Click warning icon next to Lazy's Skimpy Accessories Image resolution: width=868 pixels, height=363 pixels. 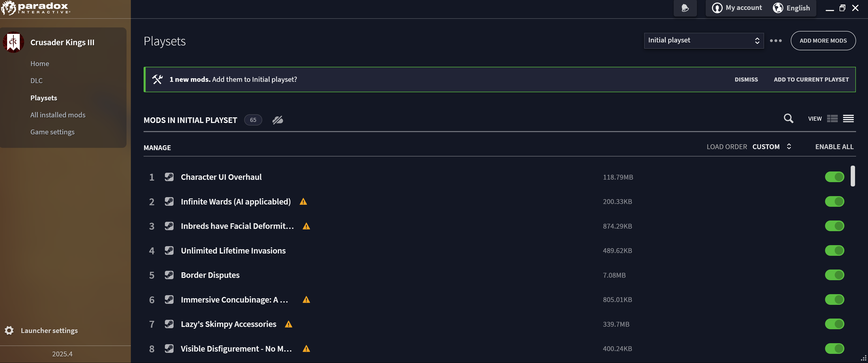pyautogui.click(x=288, y=324)
